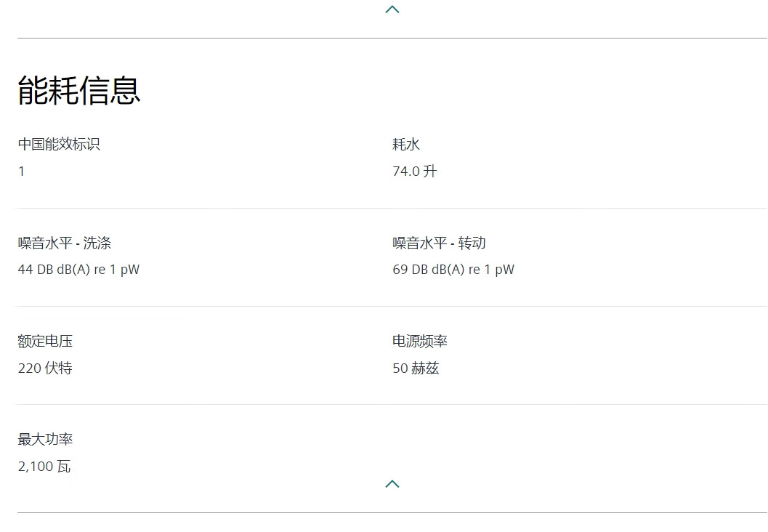Viewport: 768px width, 532px height.
Task: Click the 44 DB dB(A) noise value
Action: click(78, 270)
